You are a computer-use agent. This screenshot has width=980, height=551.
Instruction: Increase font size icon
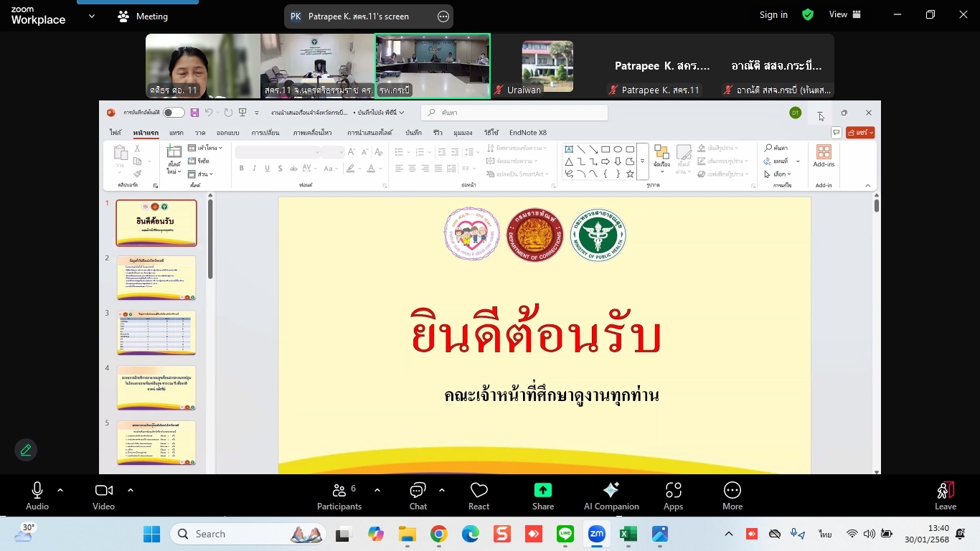point(352,151)
